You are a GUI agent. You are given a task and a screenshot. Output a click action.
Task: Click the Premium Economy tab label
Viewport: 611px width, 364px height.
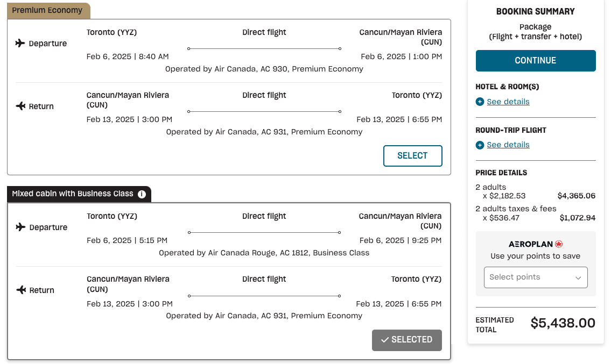[x=47, y=10]
